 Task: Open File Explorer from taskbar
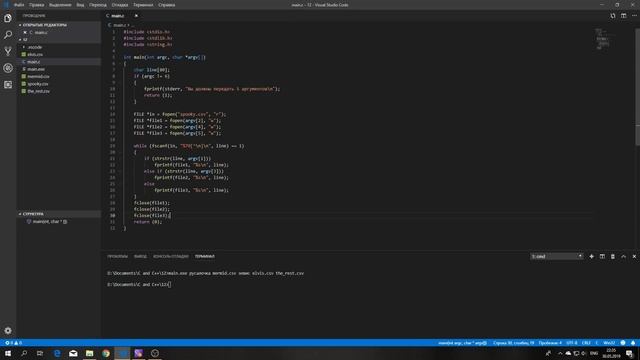point(89,353)
